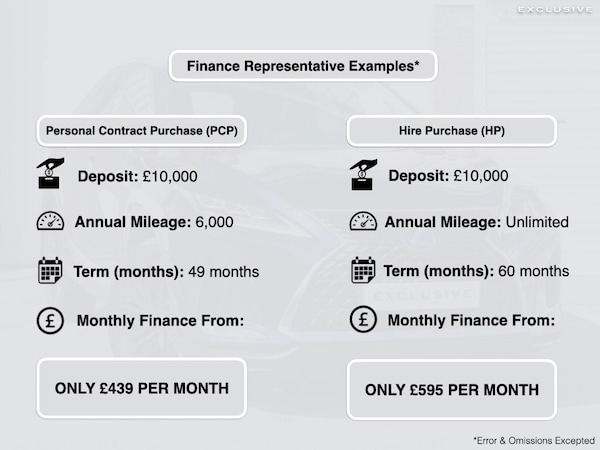The image size is (600, 450).
Task: Click the HP deposit hand-coin icon
Action: point(363,172)
